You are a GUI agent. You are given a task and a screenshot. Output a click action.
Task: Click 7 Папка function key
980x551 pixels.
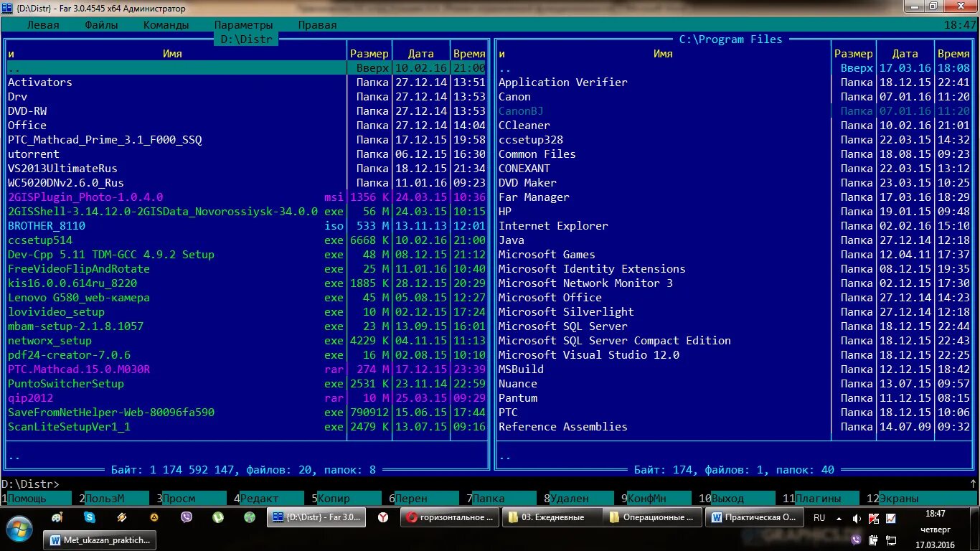501,499
